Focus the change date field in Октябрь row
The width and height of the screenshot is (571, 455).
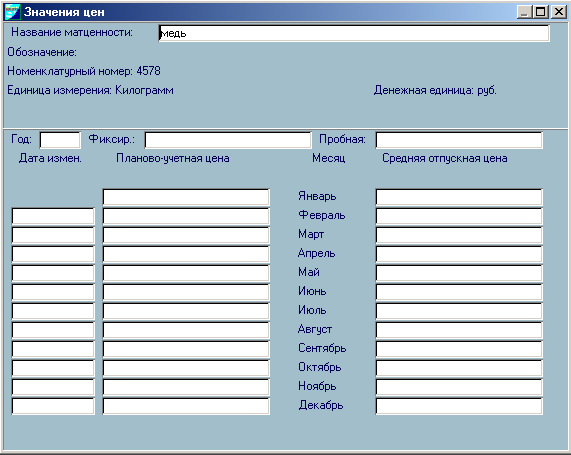[53, 368]
